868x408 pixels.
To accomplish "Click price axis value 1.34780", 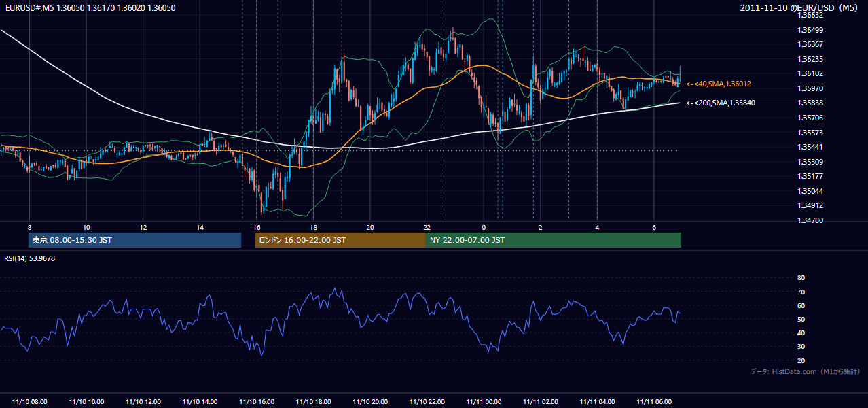I will click(x=811, y=220).
